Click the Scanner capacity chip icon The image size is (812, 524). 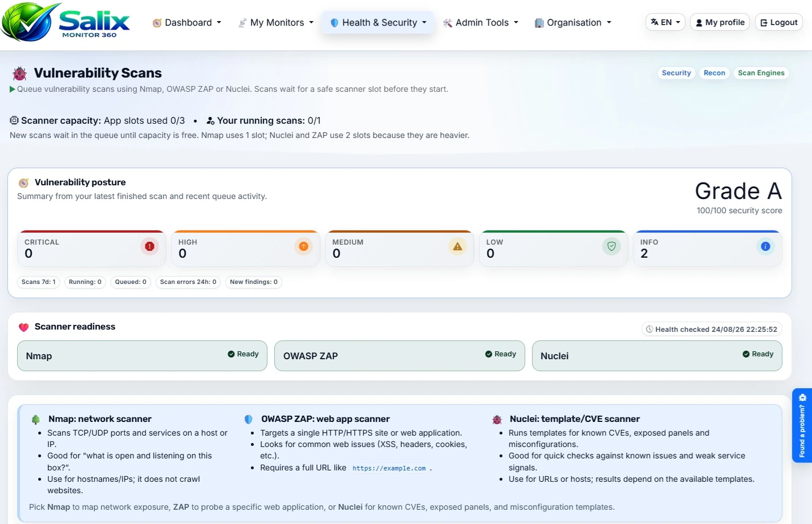tap(14, 120)
